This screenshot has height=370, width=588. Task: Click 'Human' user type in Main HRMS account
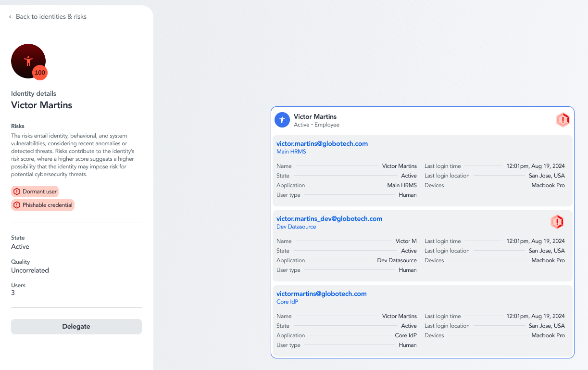pyautogui.click(x=408, y=195)
